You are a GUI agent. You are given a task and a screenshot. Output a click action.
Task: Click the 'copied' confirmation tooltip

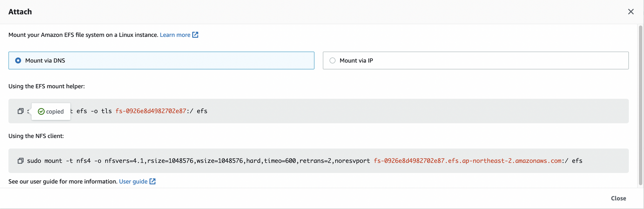[50, 112]
